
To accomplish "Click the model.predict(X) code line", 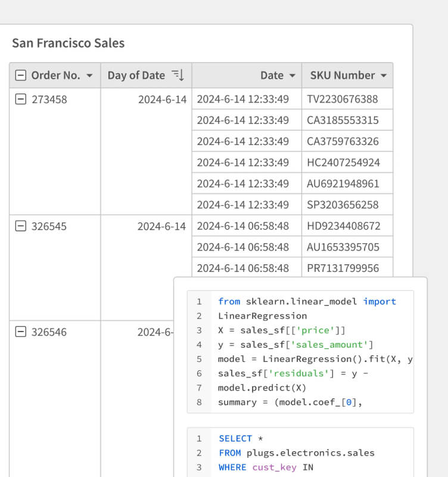I will [x=262, y=388].
